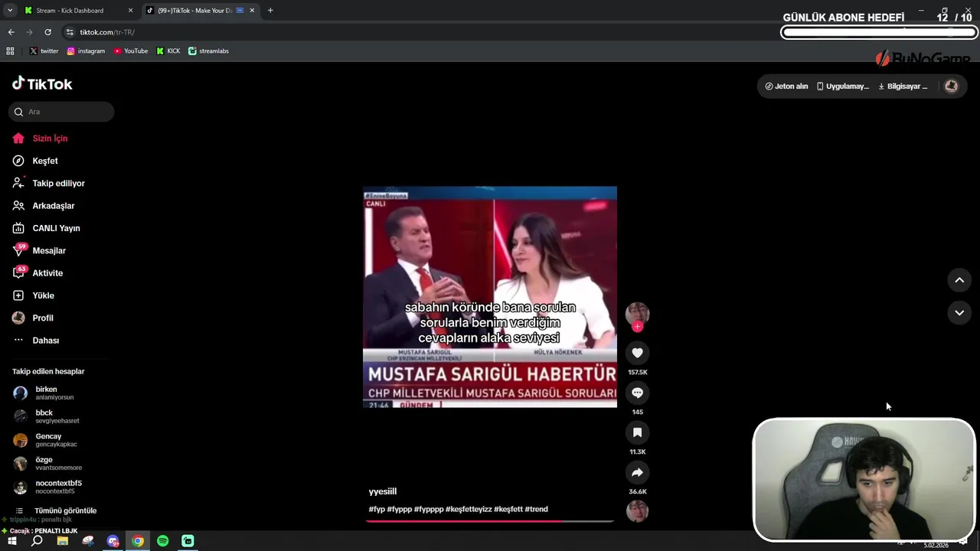Click Jeton alın coin button
The image size is (980, 551).
tap(786, 86)
